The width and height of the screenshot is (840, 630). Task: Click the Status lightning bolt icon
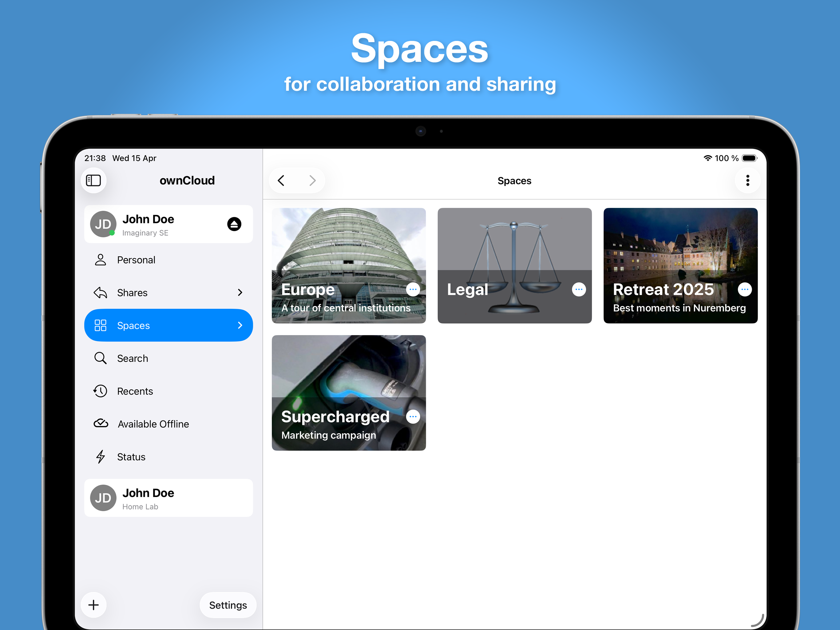point(101,457)
